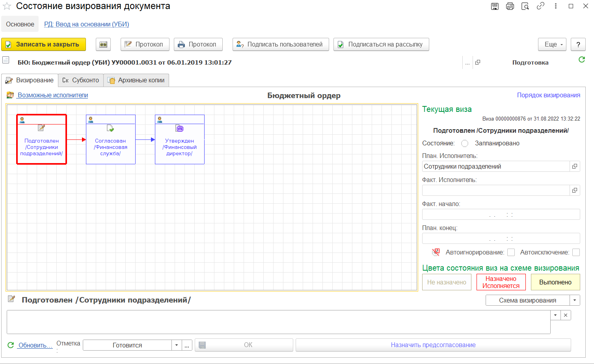594x364 pixels.
Task: Click Назначено Исполняется red legend swatch
Action: coord(501,282)
